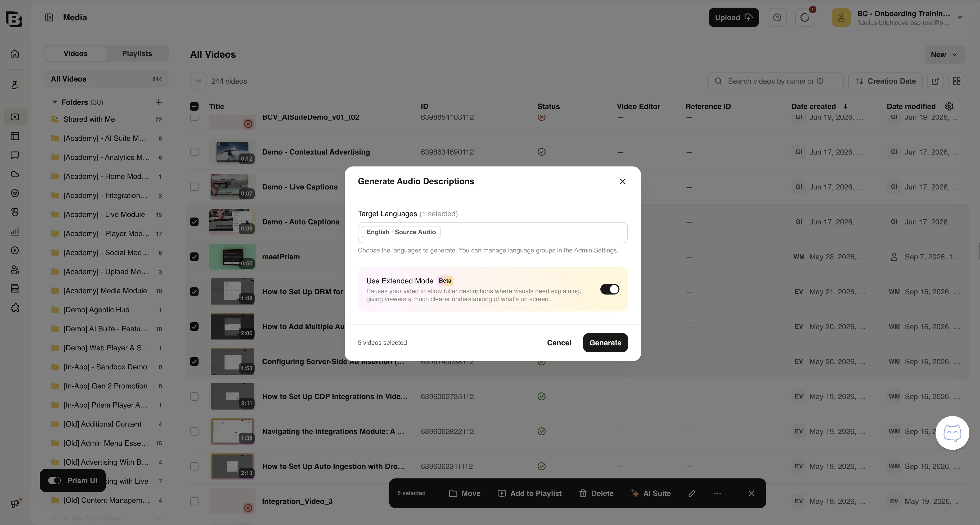Image resolution: width=980 pixels, height=525 pixels.
Task: Open the Integrations puzzle sidebar icon
Action: 15,307
